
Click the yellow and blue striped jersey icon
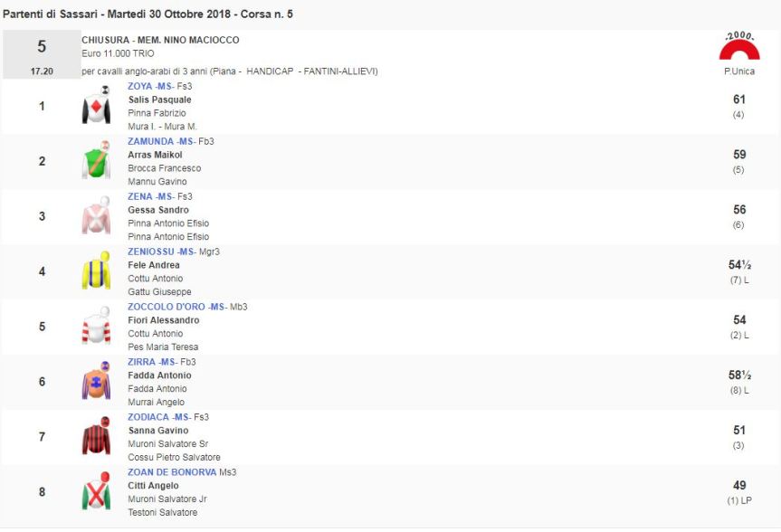[x=96, y=272]
